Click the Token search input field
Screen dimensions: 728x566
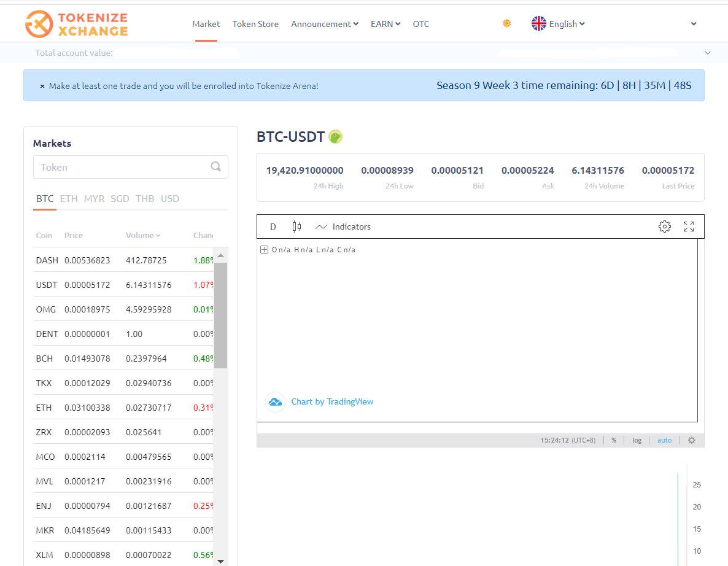tap(131, 167)
